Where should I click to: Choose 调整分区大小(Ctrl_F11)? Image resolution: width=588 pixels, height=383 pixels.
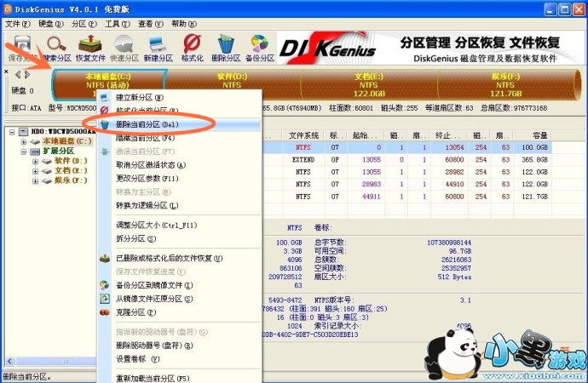coord(157,225)
